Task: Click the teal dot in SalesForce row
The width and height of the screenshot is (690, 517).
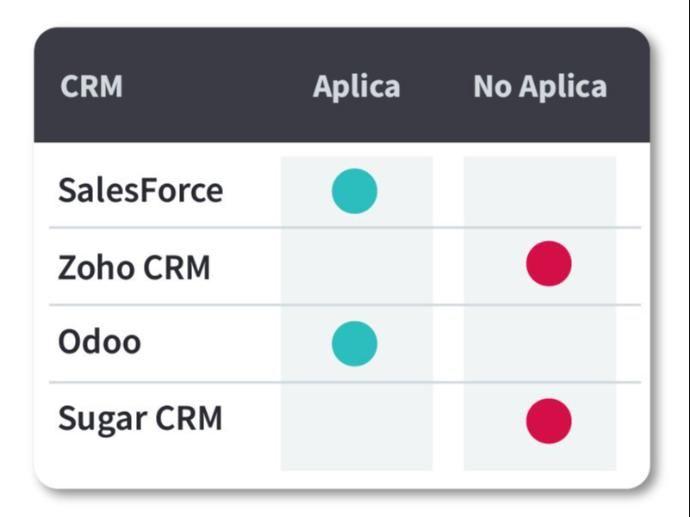Action: tap(355, 191)
